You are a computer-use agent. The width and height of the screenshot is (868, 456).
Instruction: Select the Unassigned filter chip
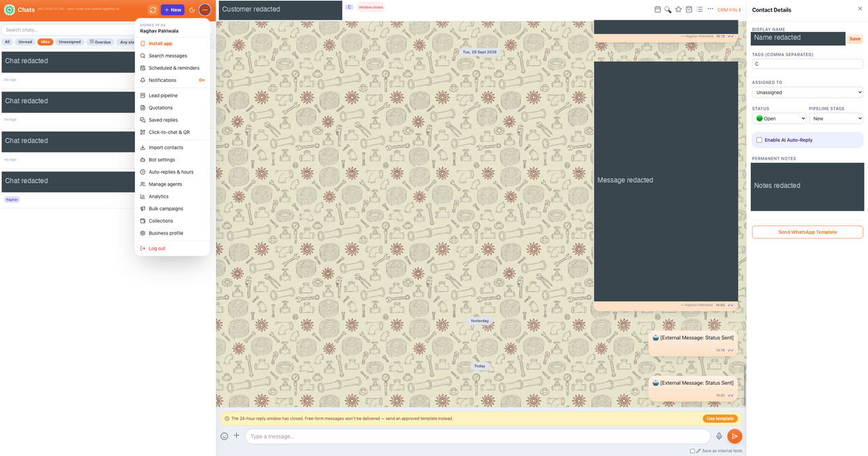(70, 42)
